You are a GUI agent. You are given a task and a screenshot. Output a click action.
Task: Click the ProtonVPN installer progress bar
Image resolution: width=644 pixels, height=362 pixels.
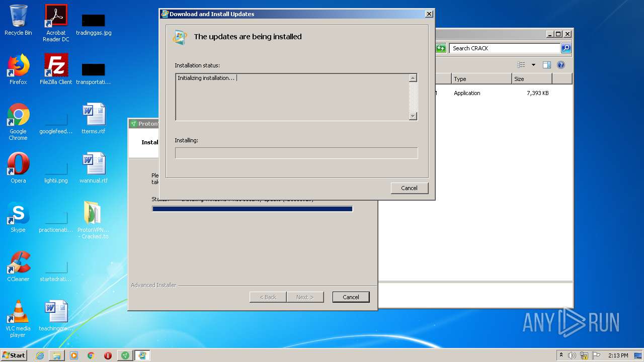252,209
